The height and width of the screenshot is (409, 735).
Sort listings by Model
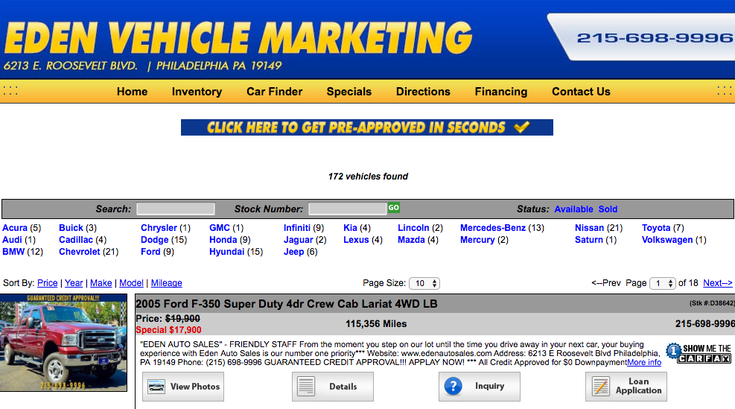131,283
